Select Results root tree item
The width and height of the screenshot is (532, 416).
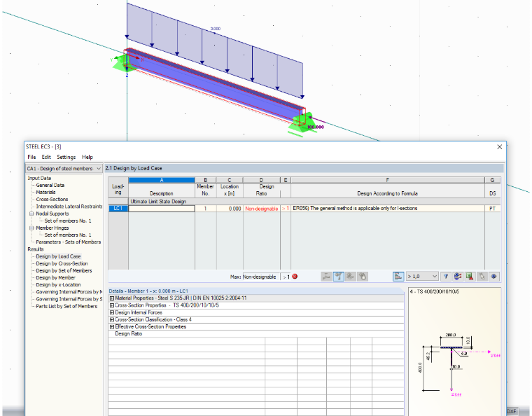36,249
